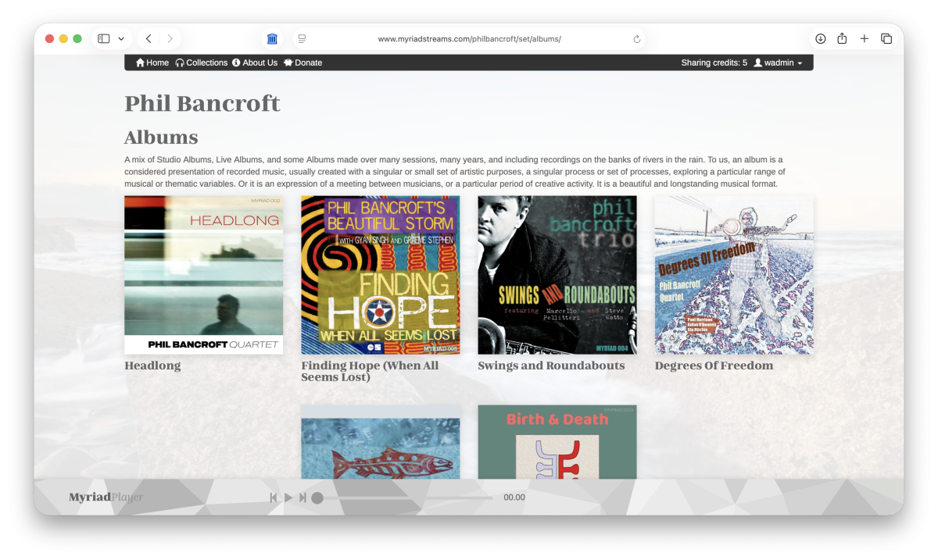
Task: Open the downloads icon in toolbar
Action: tap(821, 38)
